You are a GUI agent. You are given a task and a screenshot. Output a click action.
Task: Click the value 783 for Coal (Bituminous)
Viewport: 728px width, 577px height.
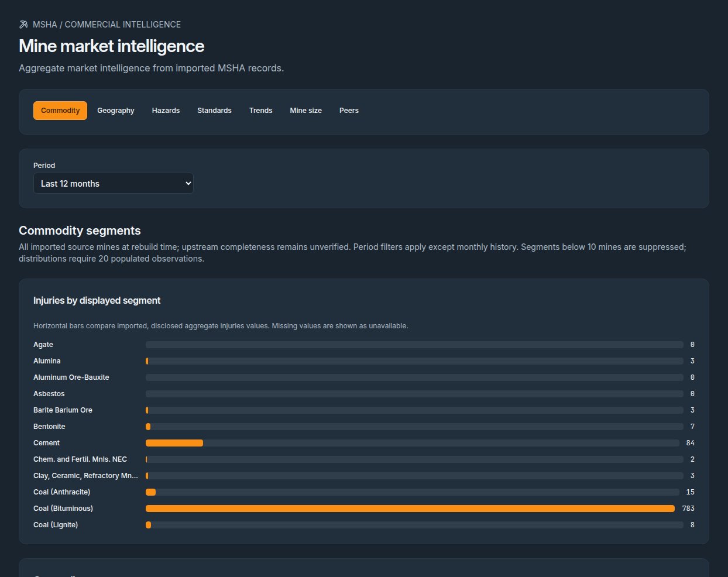pos(688,509)
